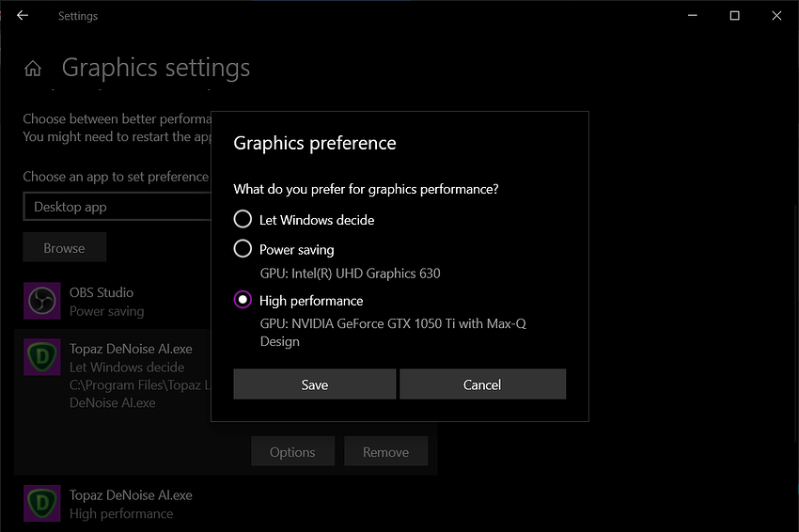Select the High performance radio button
The height and width of the screenshot is (532, 799).
click(243, 301)
